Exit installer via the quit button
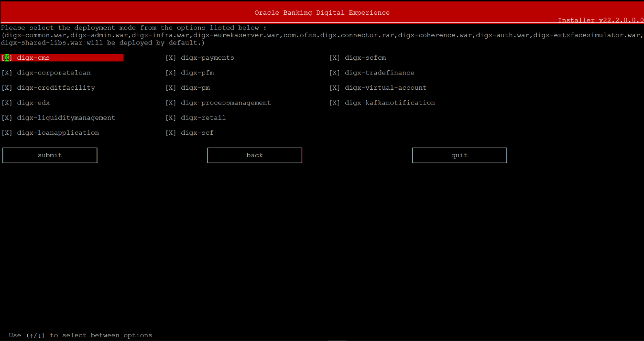The image size is (644, 341). (459, 155)
